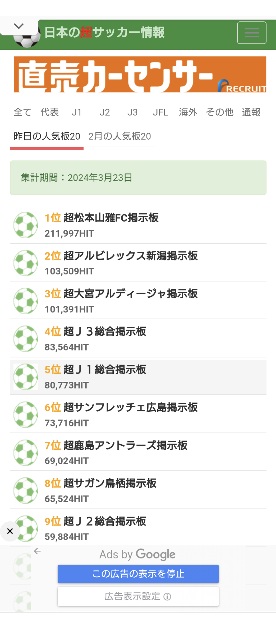The image size is (276, 644).
Task: Collapse the top chevron-down handle
Action: (19, 26)
